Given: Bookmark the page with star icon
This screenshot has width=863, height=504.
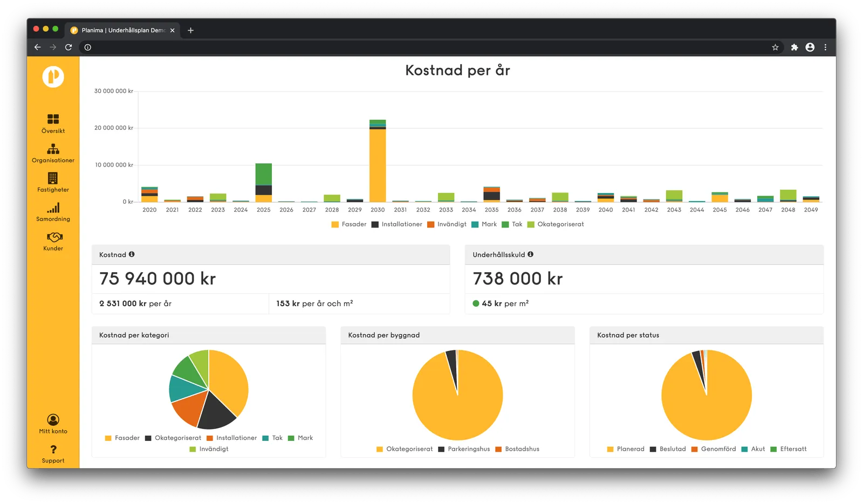Looking at the screenshot, I should click(775, 47).
